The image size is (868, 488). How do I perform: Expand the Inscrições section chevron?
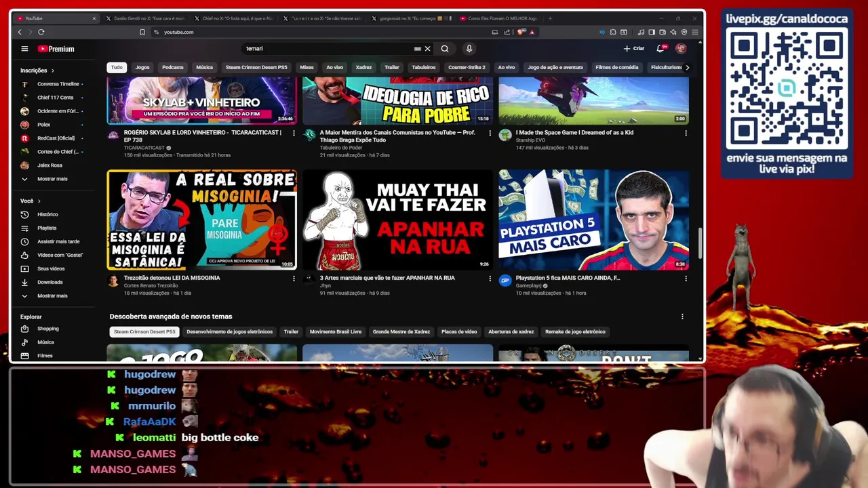(x=52, y=70)
